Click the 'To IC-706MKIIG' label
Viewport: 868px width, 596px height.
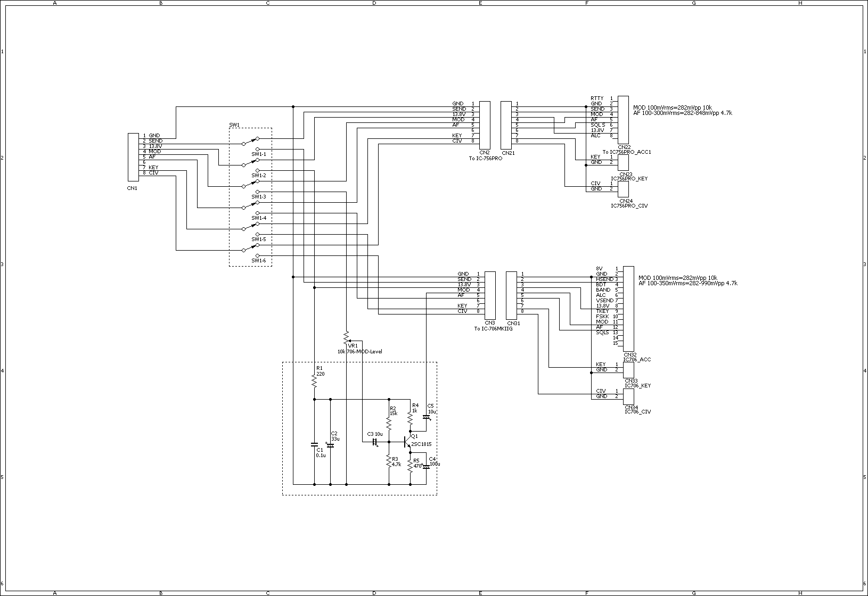[x=494, y=329]
